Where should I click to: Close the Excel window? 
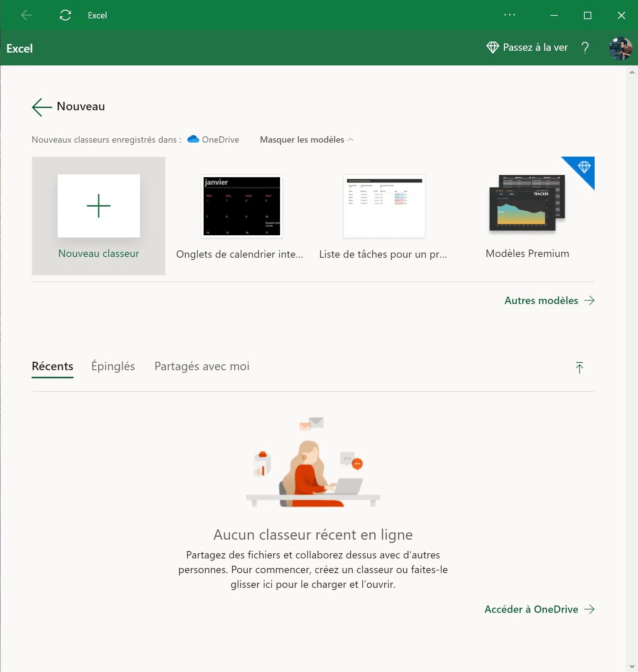coord(621,15)
